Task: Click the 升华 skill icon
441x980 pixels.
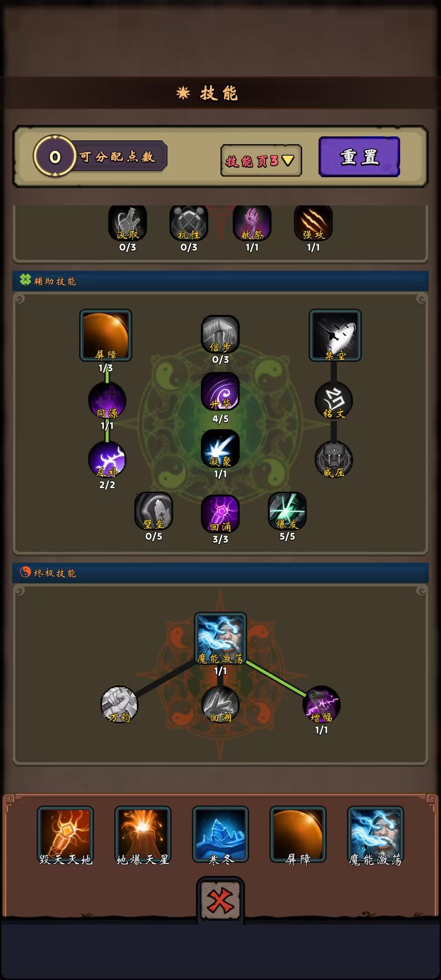Action: pos(220,392)
